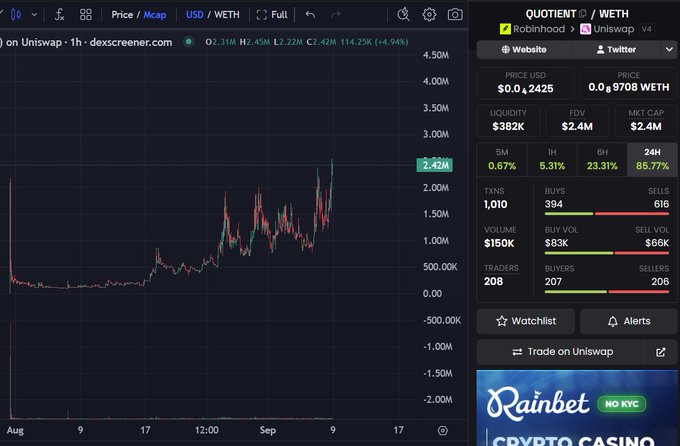Click the buy volume versus sell volume bar
The image size is (680, 446).
(607, 253)
